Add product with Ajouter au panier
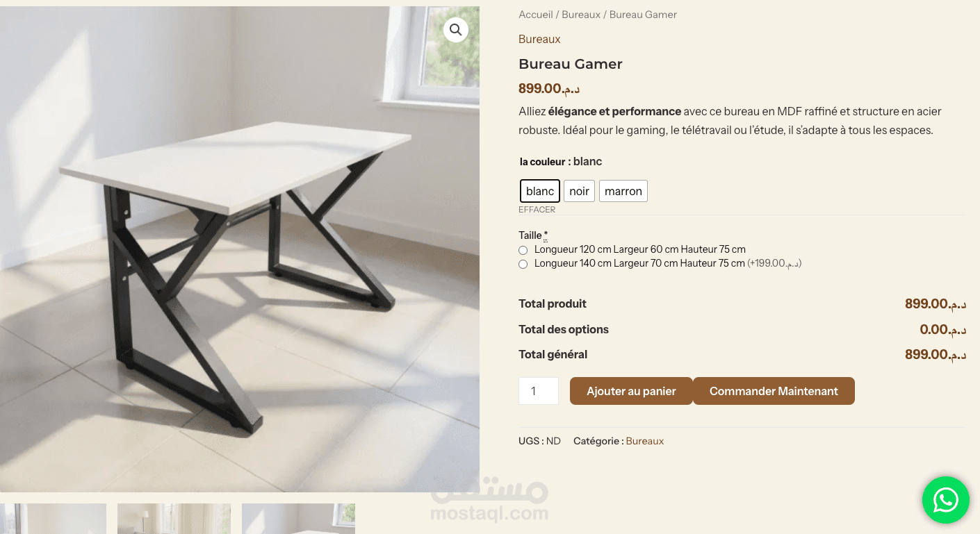The image size is (980, 534). pyautogui.click(x=631, y=391)
